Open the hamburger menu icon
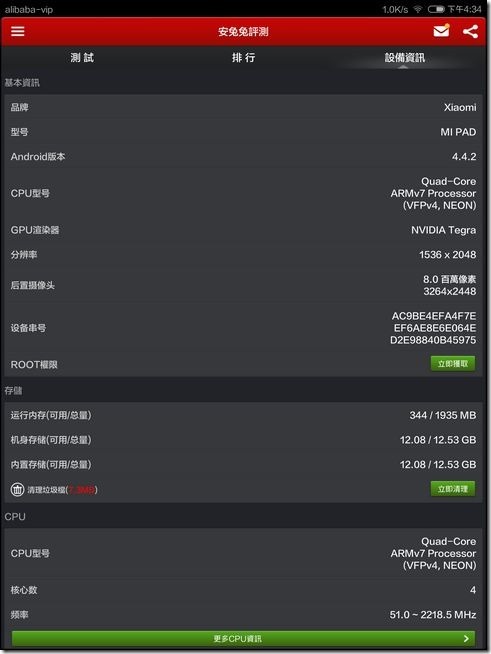The height and width of the screenshot is (654, 491). coord(18,31)
